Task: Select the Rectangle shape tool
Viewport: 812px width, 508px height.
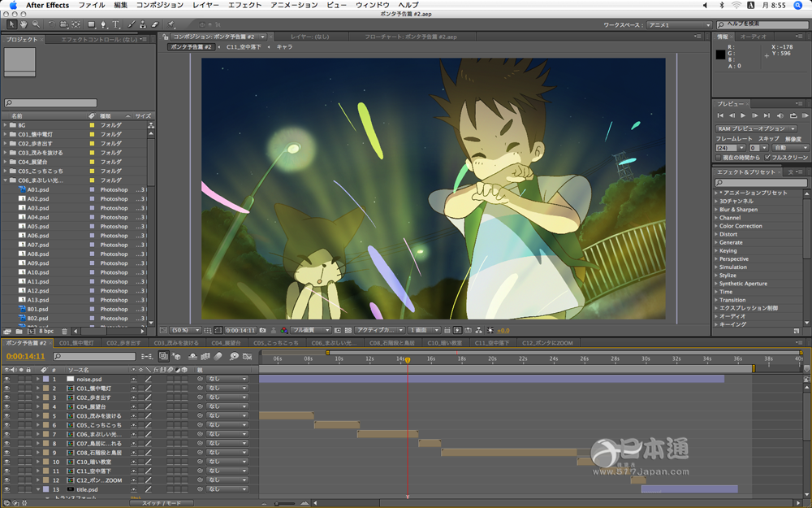Action: [x=92, y=24]
